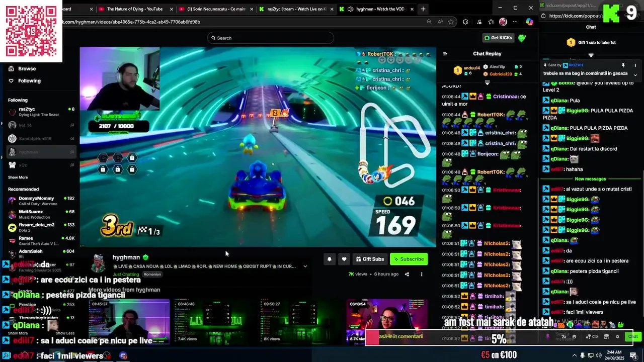Share the VOD using the share icon

pos(407,274)
